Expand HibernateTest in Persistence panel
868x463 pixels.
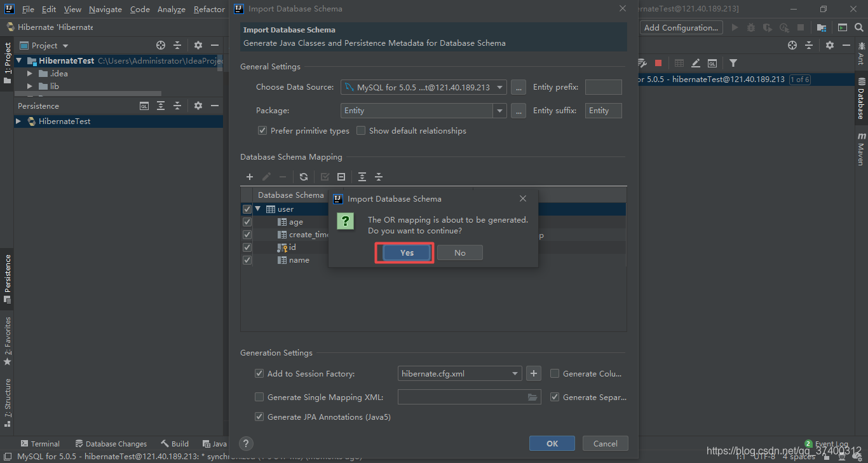coord(18,121)
